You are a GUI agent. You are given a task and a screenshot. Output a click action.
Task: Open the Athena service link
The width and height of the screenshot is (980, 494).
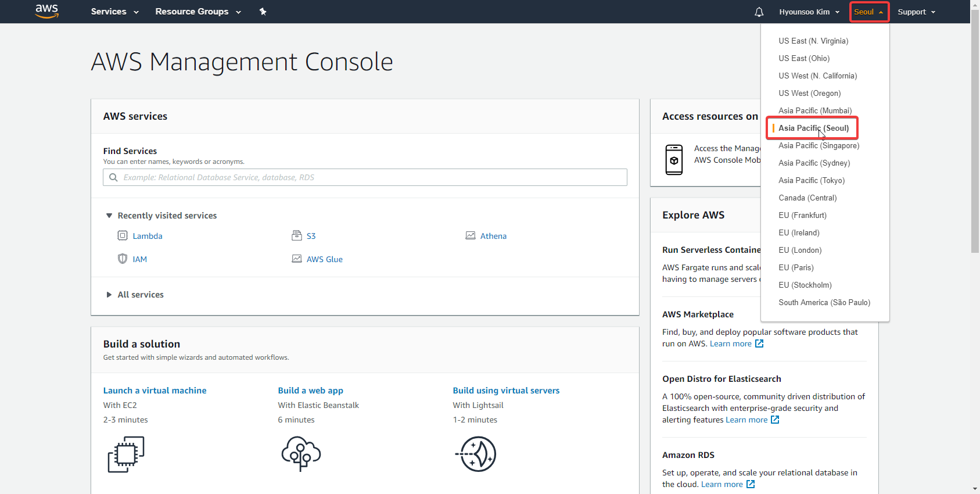click(493, 236)
